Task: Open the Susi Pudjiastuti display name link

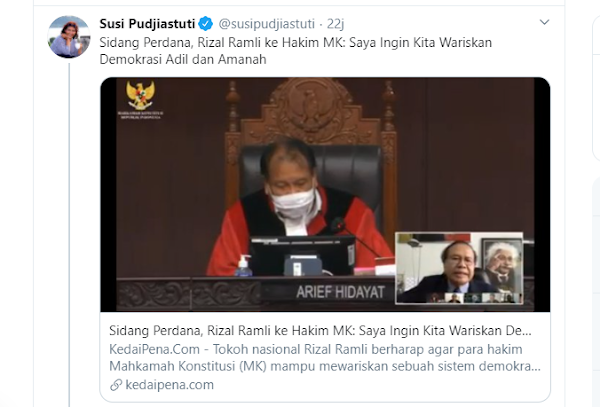Action: click(x=147, y=24)
